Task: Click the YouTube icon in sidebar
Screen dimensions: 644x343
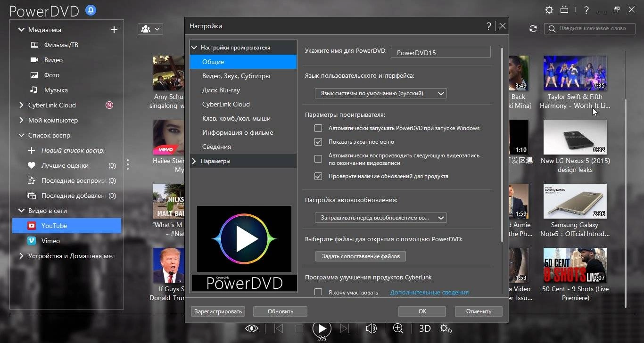Action: click(x=32, y=226)
